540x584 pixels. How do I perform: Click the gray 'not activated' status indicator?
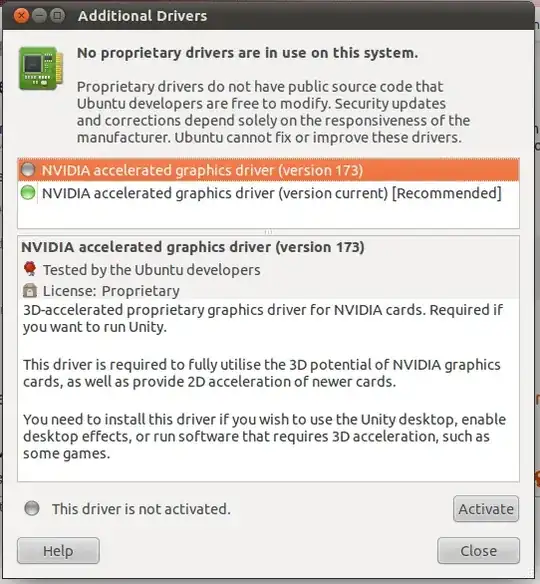click(x=32, y=508)
